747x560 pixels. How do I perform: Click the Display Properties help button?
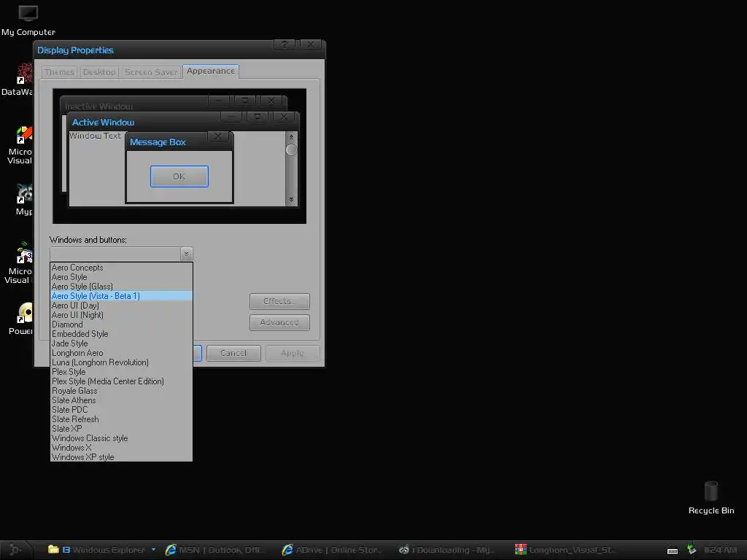[x=284, y=44]
